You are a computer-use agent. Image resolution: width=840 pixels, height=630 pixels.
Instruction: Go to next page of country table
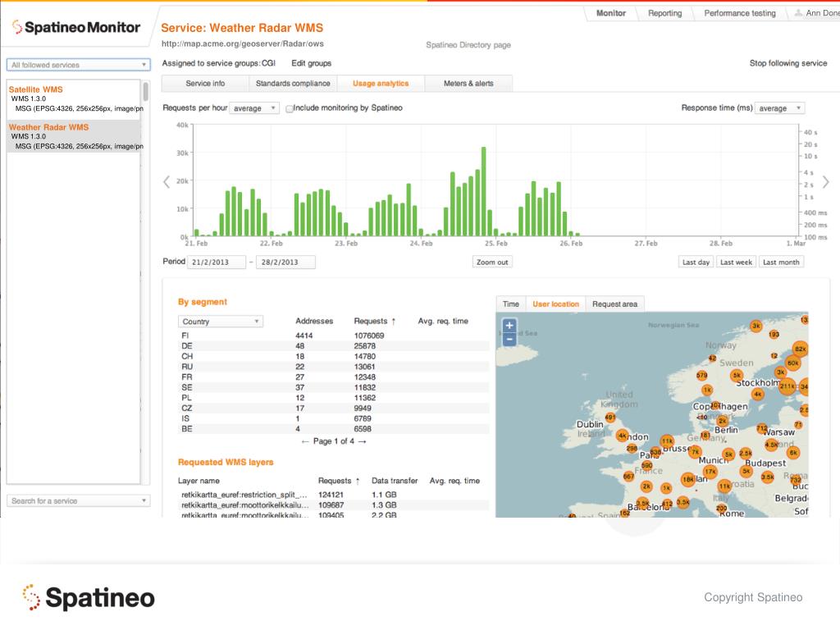(x=362, y=441)
